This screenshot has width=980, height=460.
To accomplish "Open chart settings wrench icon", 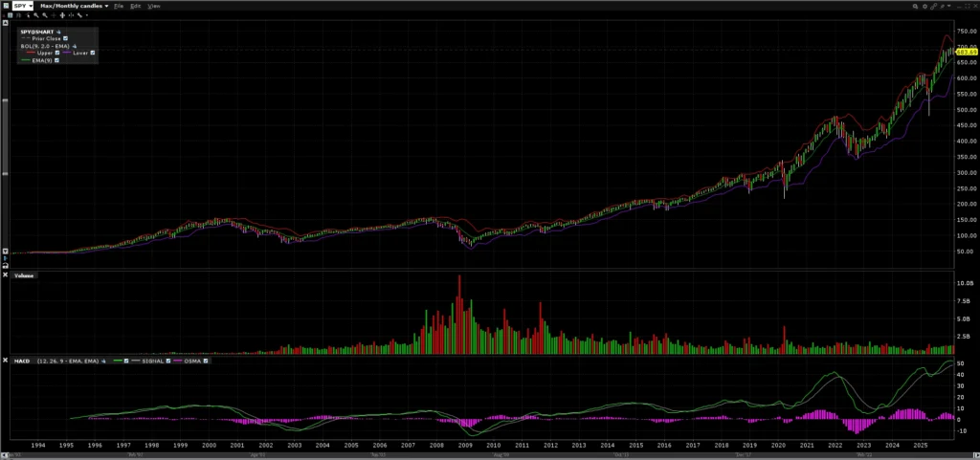I will coord(79,15).
